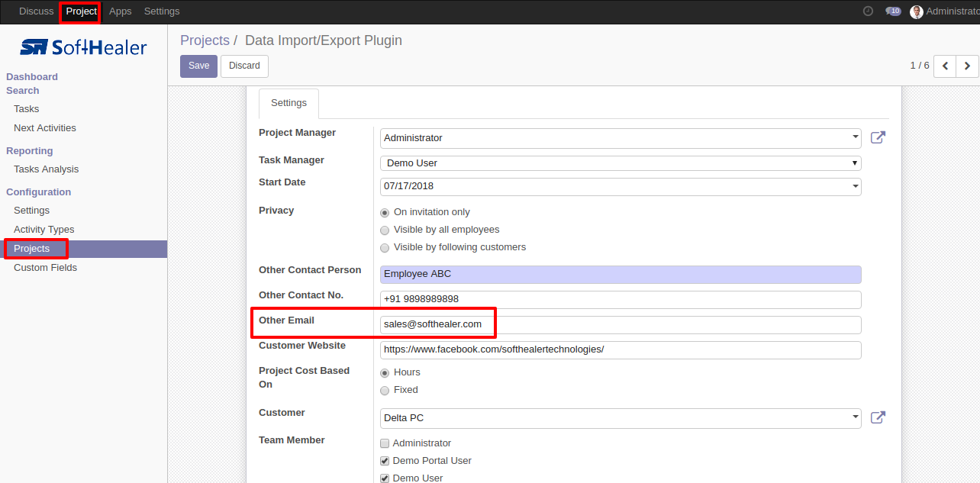
Task: Open Tasks in the sidebar
Action: 27,109
